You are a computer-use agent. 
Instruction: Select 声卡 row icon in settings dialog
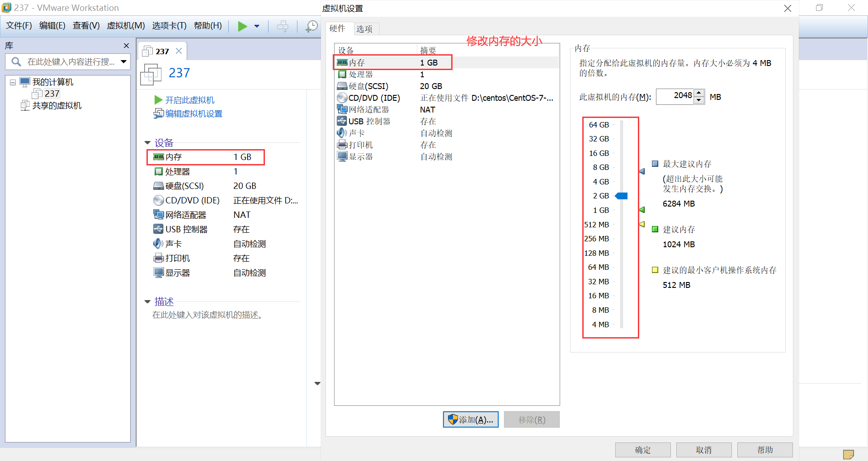342,133
